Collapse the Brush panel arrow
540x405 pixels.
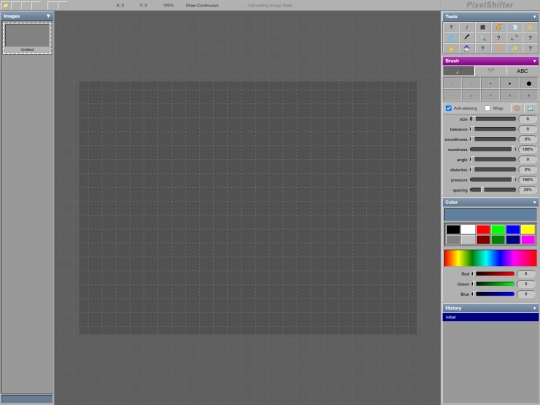[534, 61]
